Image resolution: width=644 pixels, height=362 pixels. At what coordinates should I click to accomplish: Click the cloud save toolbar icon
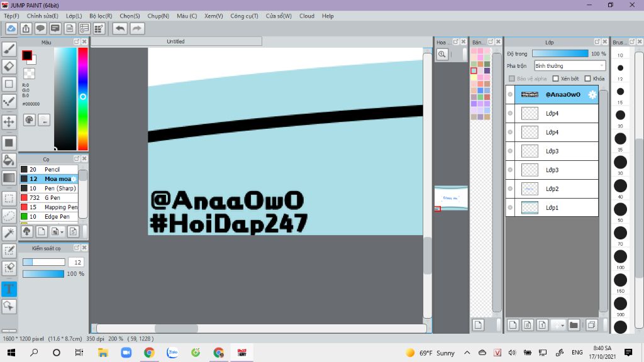coord(11,29)
